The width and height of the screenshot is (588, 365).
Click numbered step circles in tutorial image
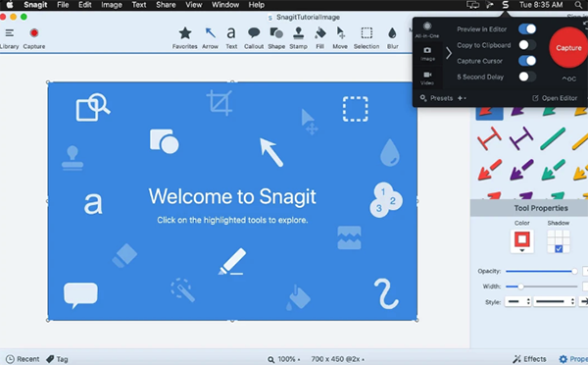click(x=386, y=200)
